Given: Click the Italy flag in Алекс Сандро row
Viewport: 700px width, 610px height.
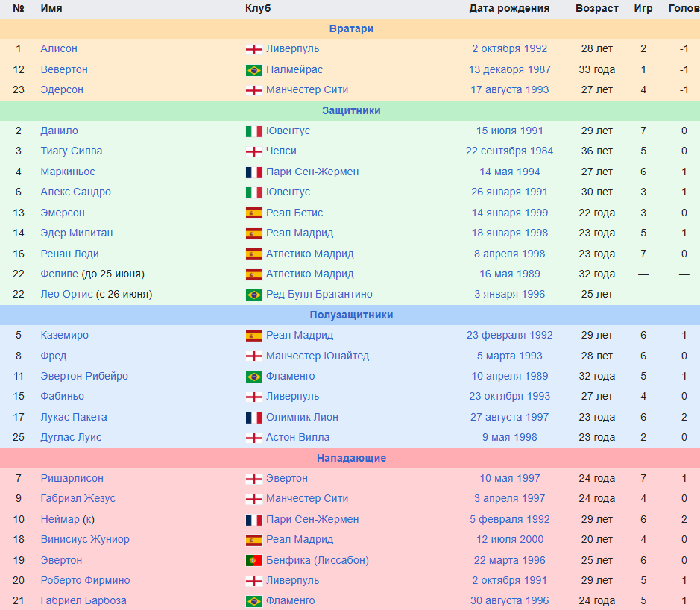Looking at the screenshot, I should pos(254,192).
